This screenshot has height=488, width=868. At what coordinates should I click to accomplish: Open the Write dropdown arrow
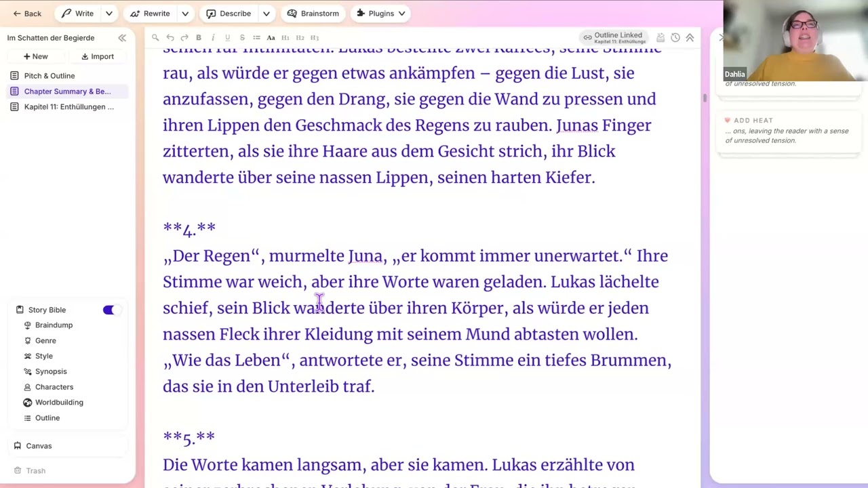(x=108, y=14)
